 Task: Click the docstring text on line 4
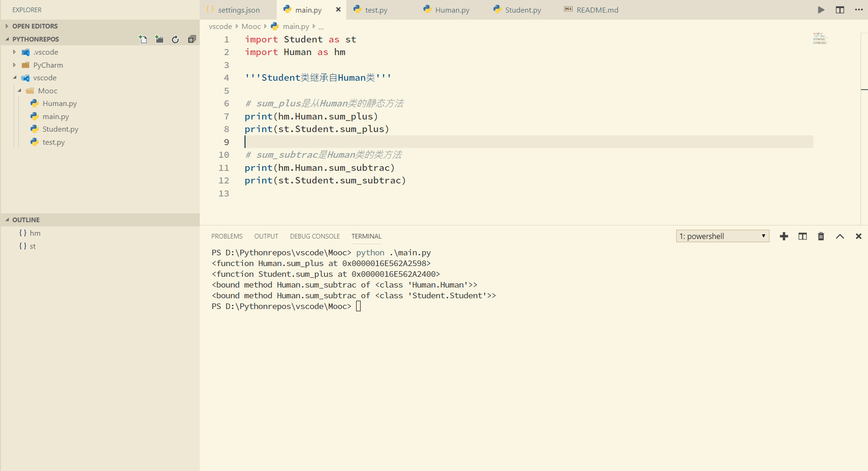(318, 77)
